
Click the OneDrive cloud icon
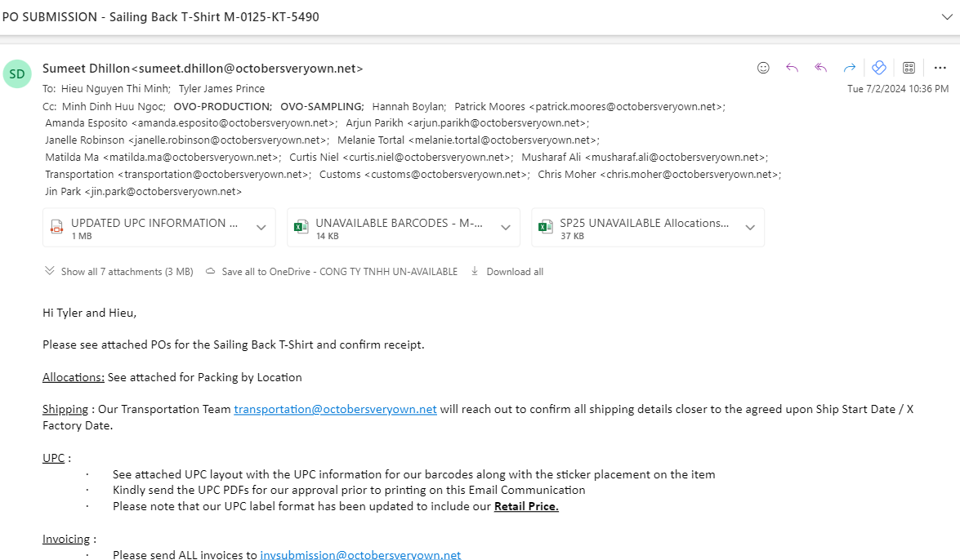tap(210, 271)
